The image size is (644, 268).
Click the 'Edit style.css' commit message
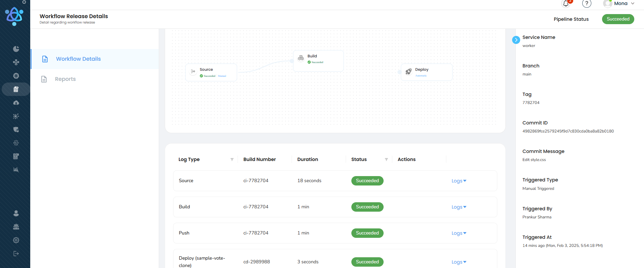pos(534,160)
